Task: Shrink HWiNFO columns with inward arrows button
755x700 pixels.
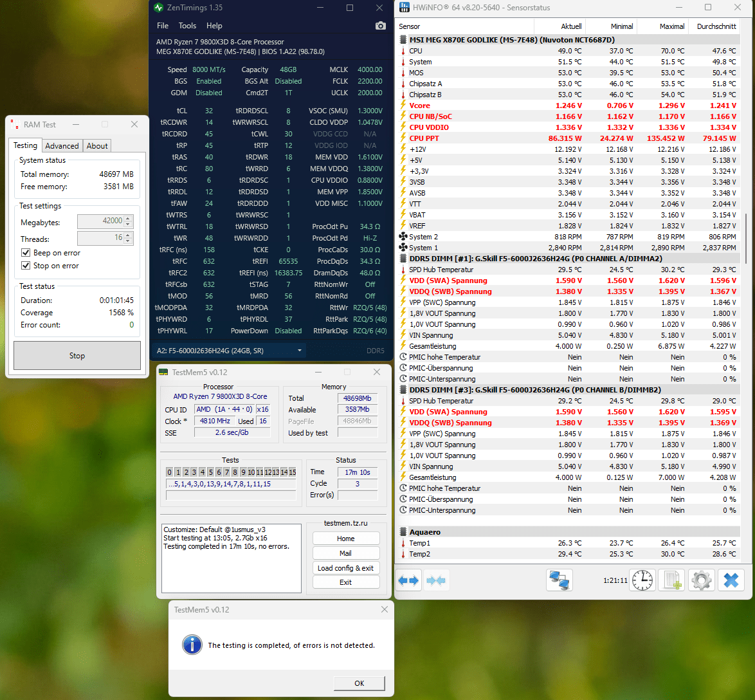Action: 436,580
